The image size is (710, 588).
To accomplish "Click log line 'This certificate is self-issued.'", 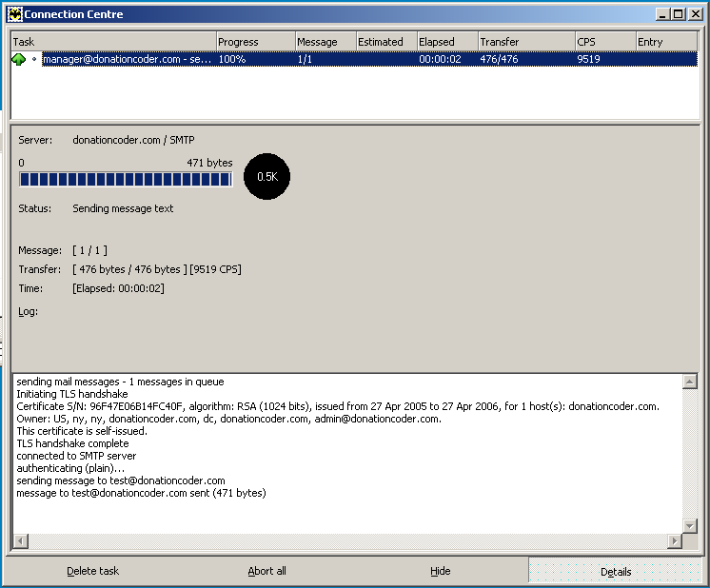I will click(x=82, y=431).
